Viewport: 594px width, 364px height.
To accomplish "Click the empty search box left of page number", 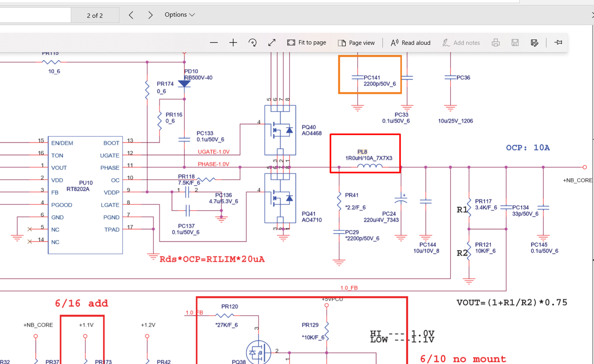I will (35, 15).
